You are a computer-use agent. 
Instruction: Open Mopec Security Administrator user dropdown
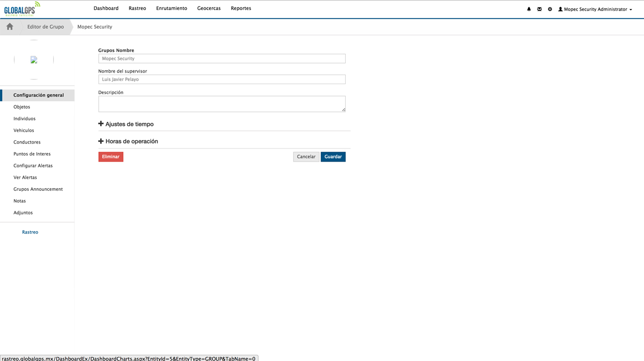tap(595, 9)
